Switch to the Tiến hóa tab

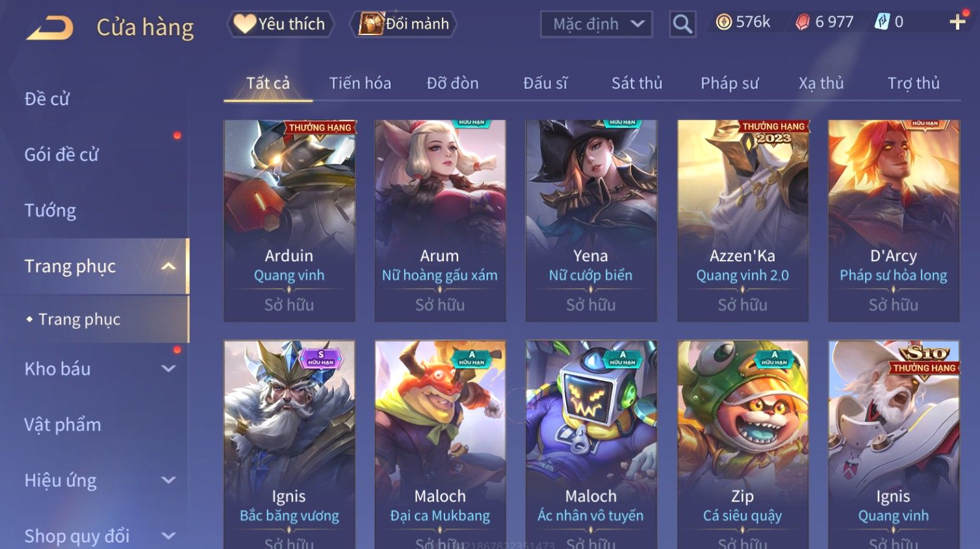tap(360, 83)
